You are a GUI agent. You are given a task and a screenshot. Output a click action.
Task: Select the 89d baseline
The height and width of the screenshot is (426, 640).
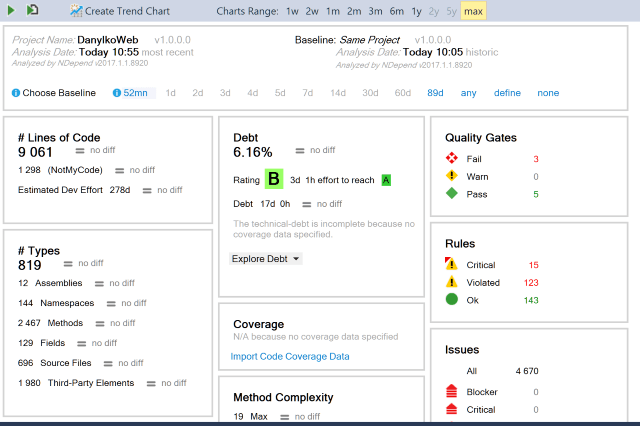click(x=436, y=93)
